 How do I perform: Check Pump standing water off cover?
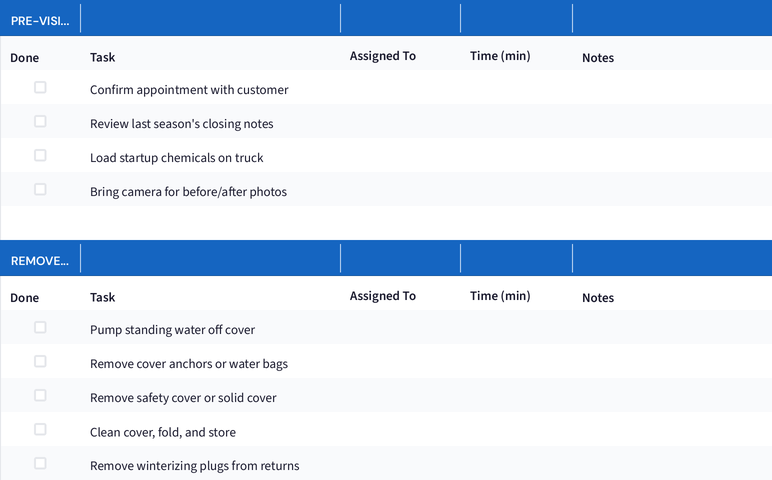40,328
